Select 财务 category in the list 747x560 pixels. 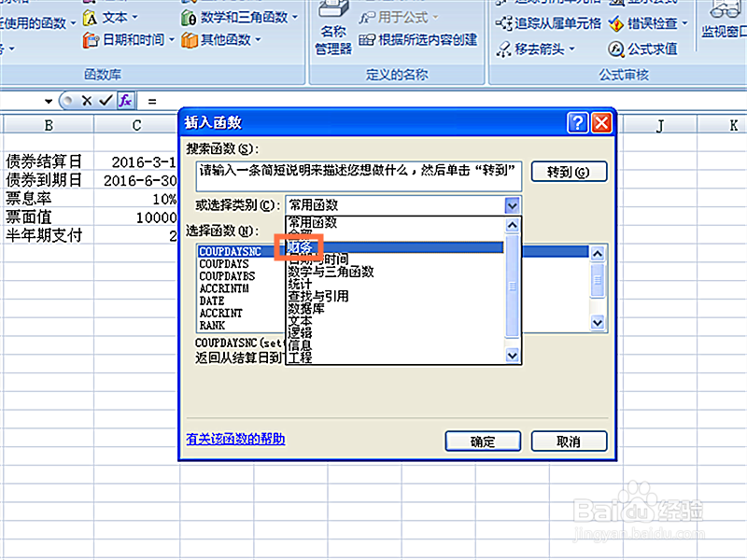click(x=301, y=247)
